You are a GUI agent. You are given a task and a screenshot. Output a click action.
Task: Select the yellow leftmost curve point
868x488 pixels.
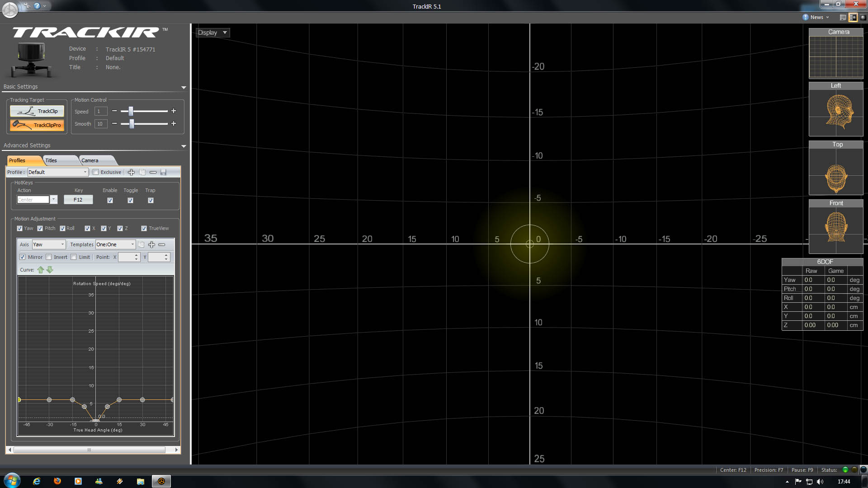tap(19, 400)
